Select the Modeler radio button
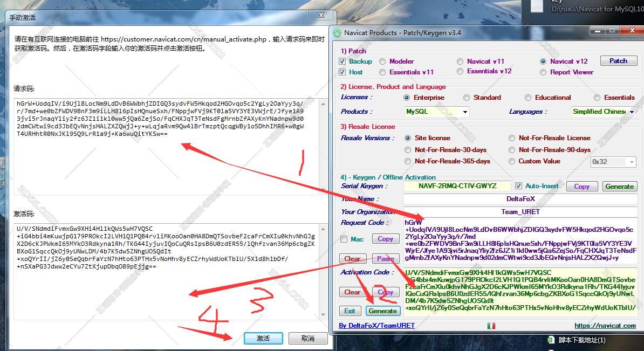This screenshot has height=351, width=644. (382, 61)
